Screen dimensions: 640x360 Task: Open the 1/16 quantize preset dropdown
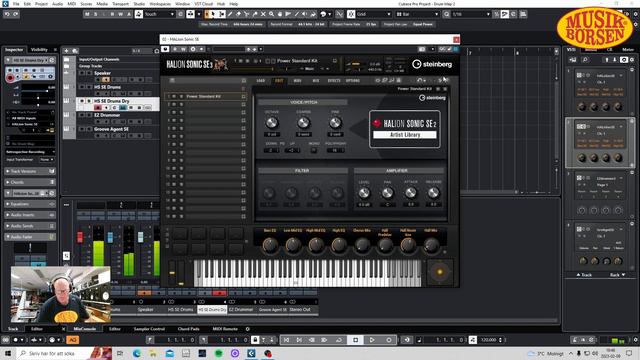click(471, 14)
